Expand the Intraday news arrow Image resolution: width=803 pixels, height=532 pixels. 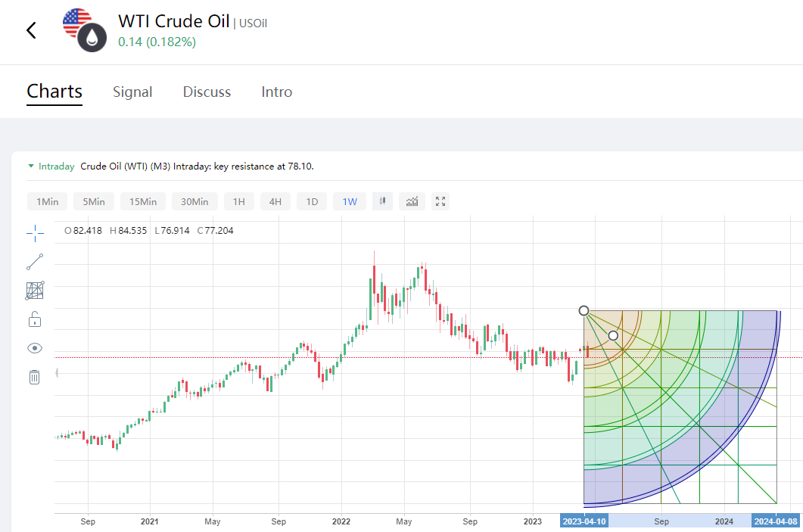click(x=30, y=166)
